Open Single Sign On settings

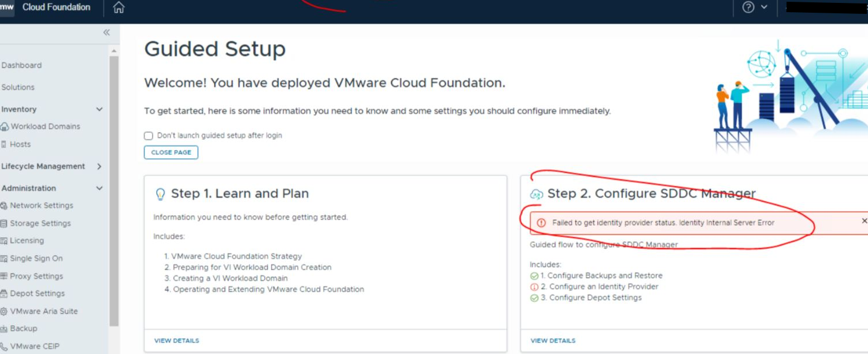[36, 259]
